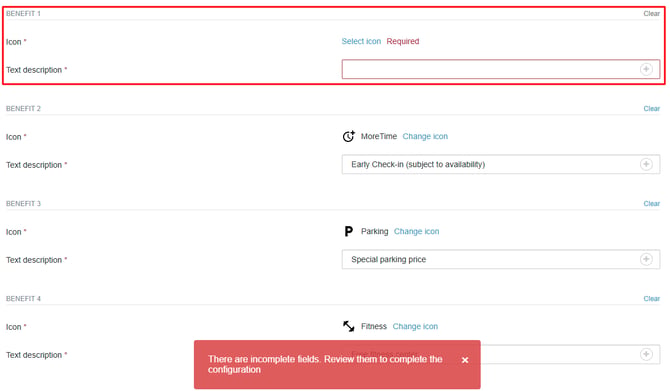Viewport: 670px width, 391px height.
Task: Click the Special parking price field
Action: (x=501, y=259)
